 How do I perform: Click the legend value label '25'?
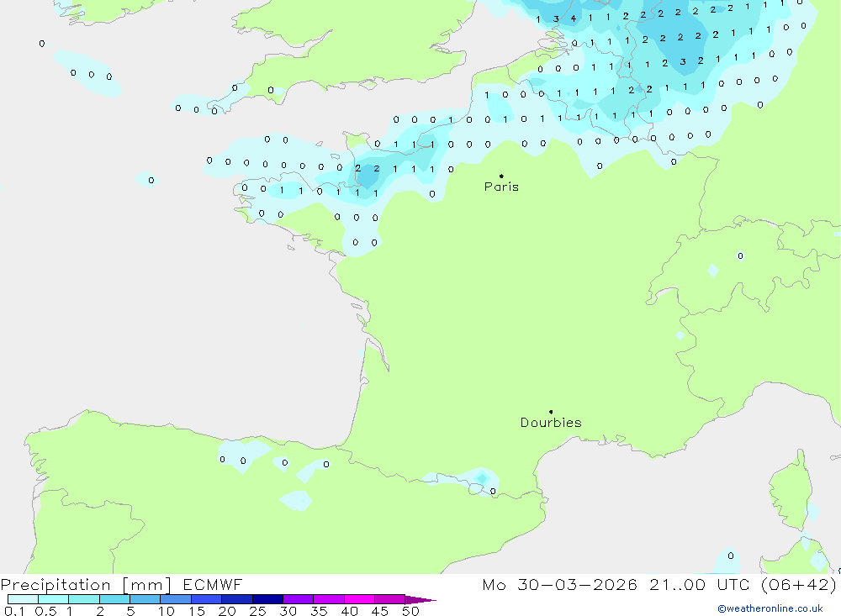click(258, 611)
